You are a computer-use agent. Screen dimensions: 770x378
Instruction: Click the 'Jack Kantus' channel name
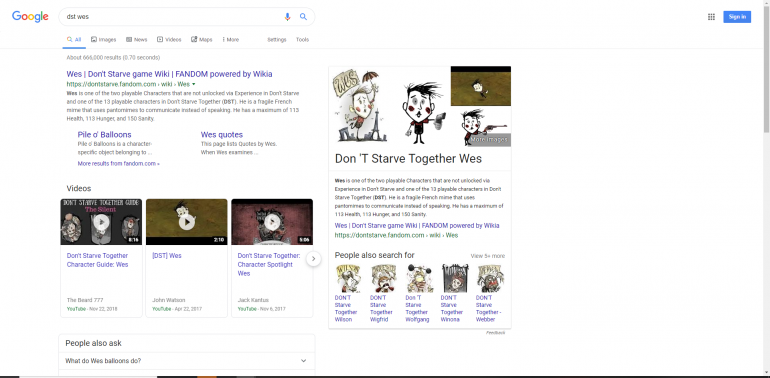pos(253,300)
